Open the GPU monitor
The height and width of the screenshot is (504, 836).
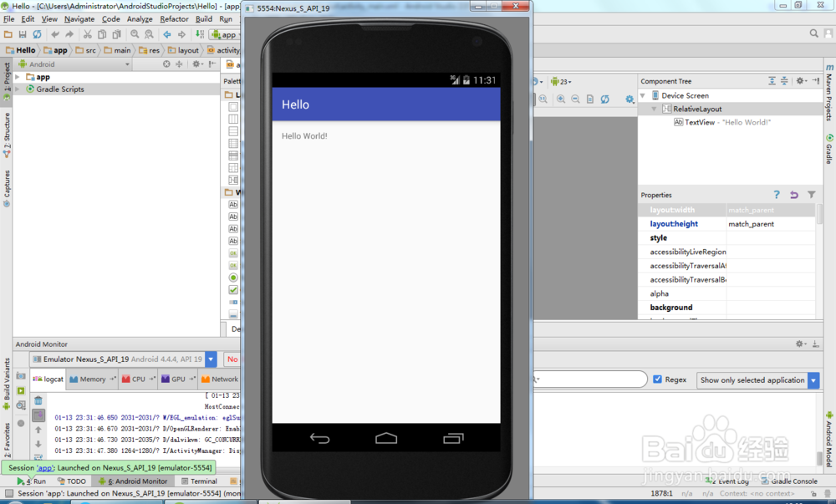tap(176, 379)
